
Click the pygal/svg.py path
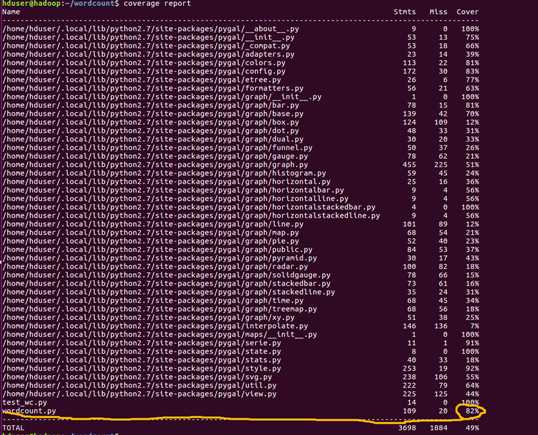pyautogui.click(x=137, y=377)
